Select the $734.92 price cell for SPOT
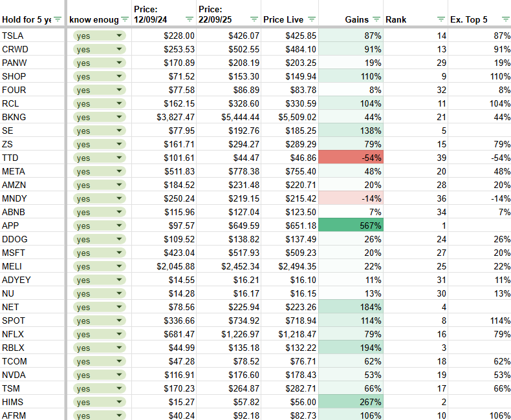Viewport: 511px width, 420px height. pos(229,320)
